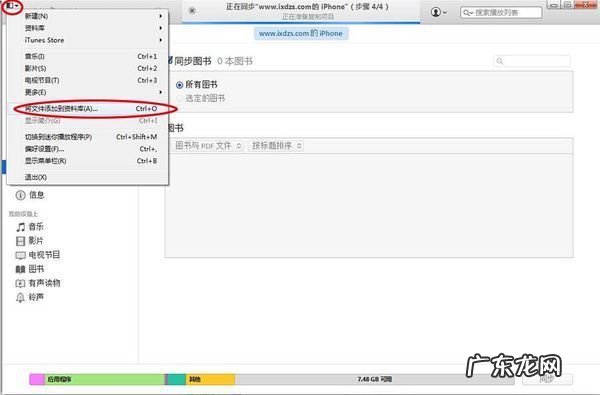Choose 将文件添加到资料库(A)... menu item
This screenshot has height=395, width=600.
[x=88, y=109]
